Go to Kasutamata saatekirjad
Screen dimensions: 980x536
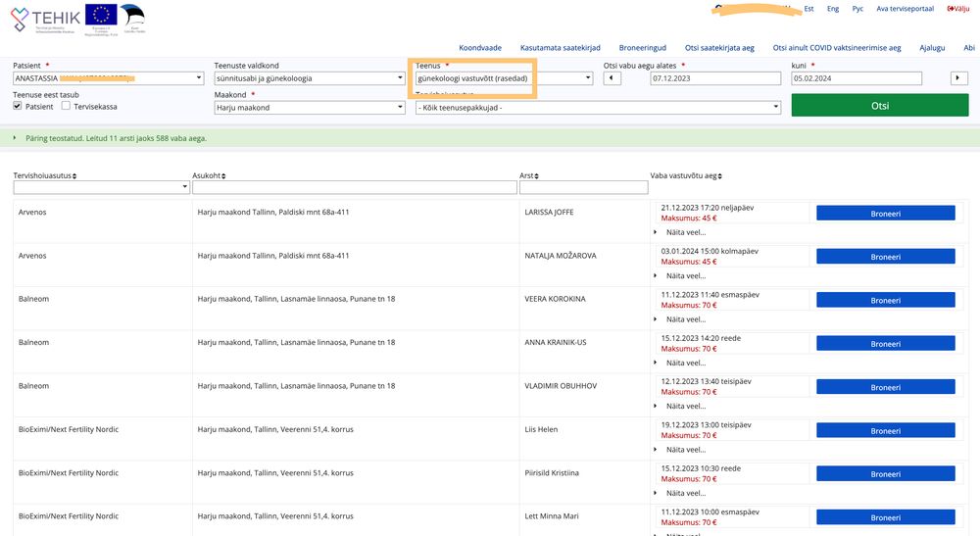(560, 47)
